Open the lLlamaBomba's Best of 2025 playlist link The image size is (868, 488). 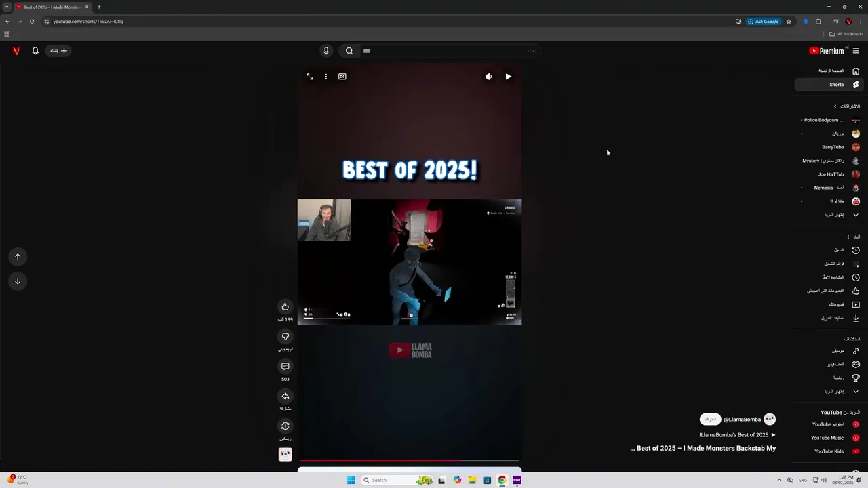tap(738, 435)
